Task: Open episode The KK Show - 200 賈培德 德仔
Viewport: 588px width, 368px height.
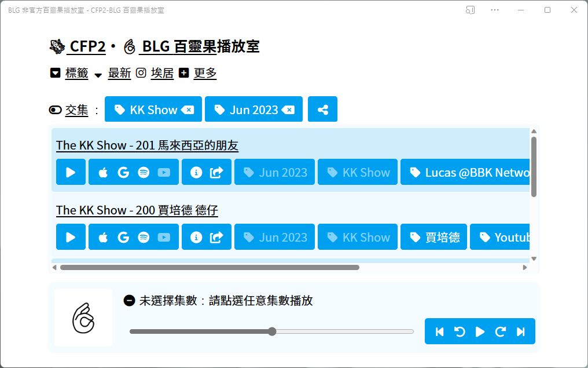Action: click(137, 210)
